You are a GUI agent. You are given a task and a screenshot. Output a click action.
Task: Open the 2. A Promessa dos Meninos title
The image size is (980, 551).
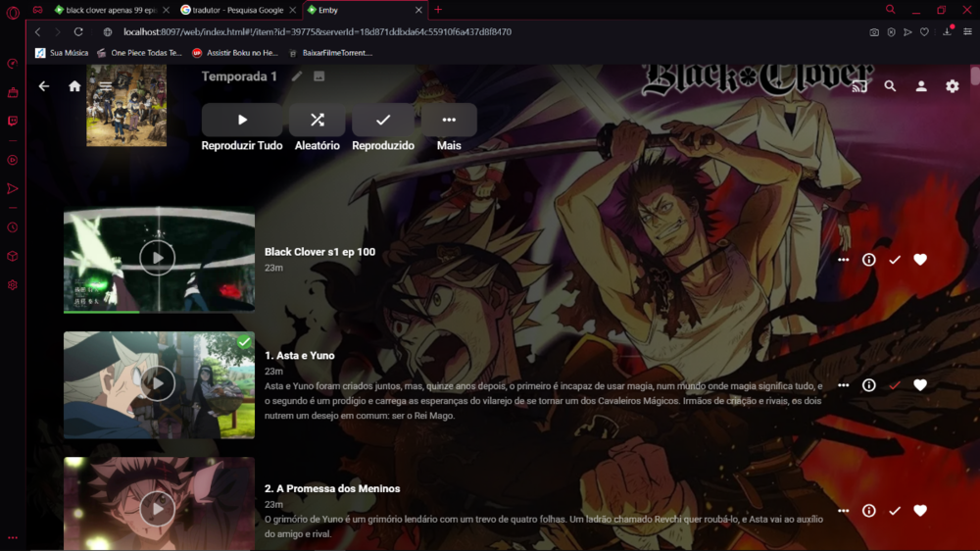click(332, 488)
